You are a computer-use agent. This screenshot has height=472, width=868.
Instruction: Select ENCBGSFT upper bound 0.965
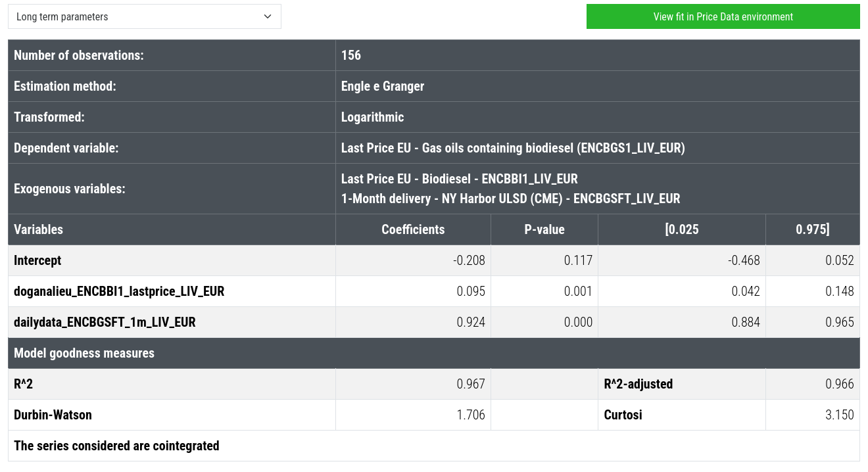coord(840,322)
